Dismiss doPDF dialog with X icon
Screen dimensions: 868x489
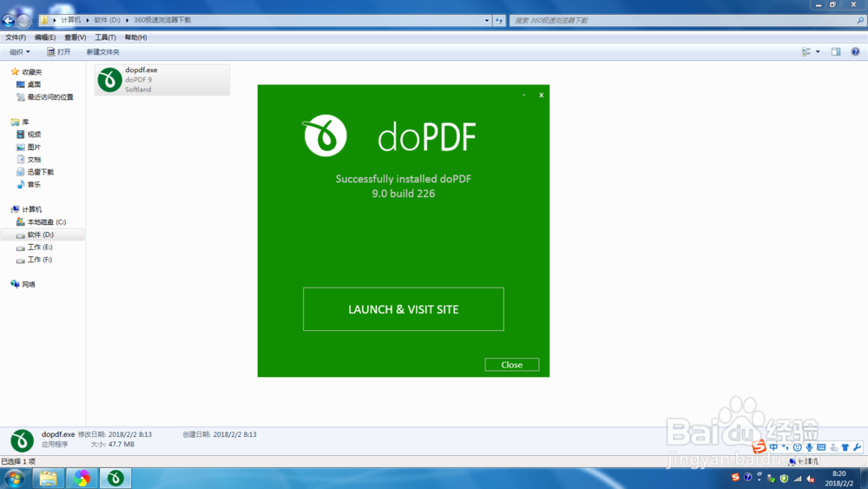[x=541, y=96]
